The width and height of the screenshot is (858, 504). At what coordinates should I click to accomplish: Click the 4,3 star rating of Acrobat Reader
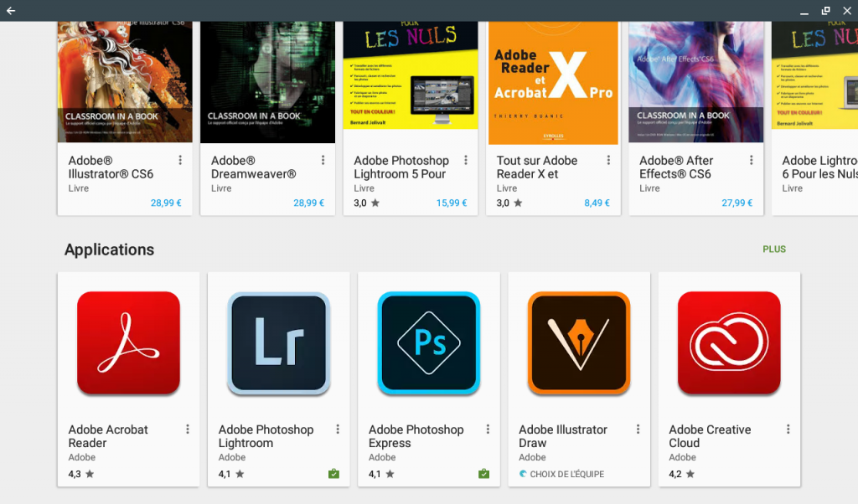click(81, 474)
